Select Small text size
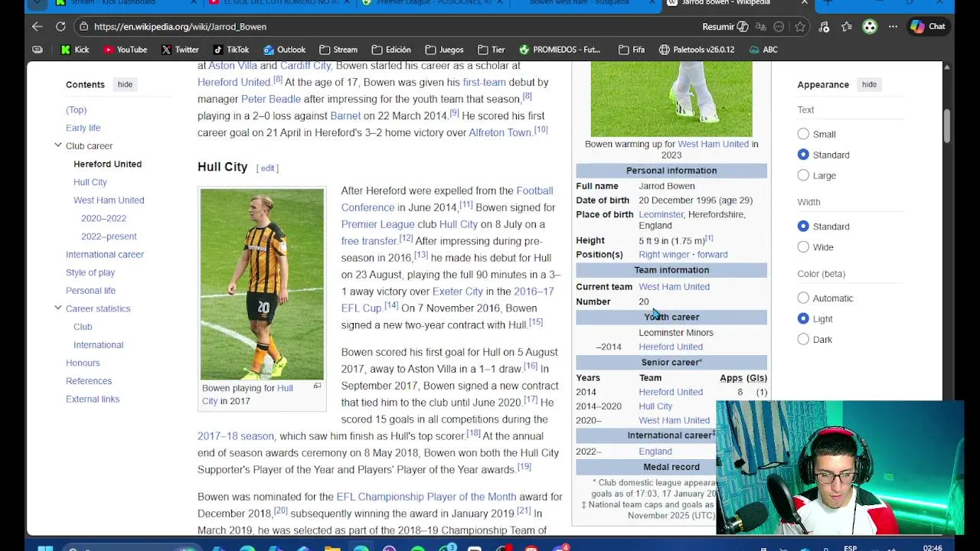The image size is (980, 551). 803,134
